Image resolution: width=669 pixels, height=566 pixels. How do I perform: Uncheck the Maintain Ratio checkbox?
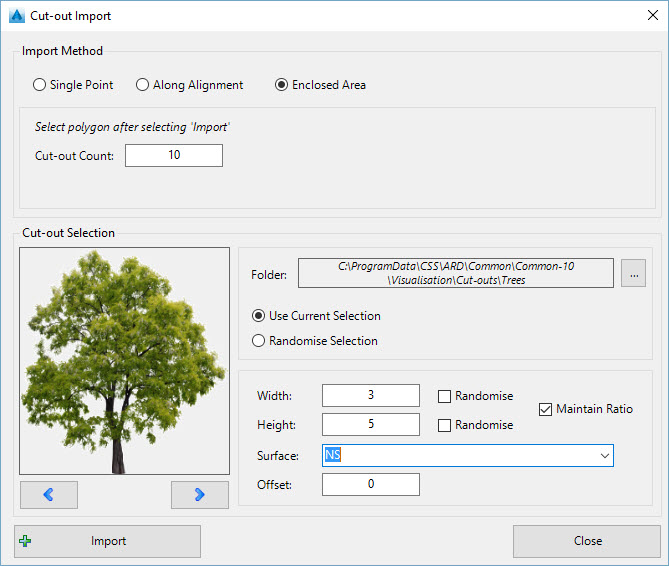pos(546,409)
